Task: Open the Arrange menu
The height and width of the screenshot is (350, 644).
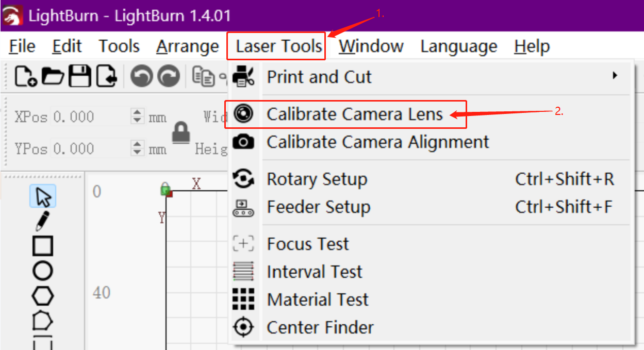Action: (x=188, y=46)
